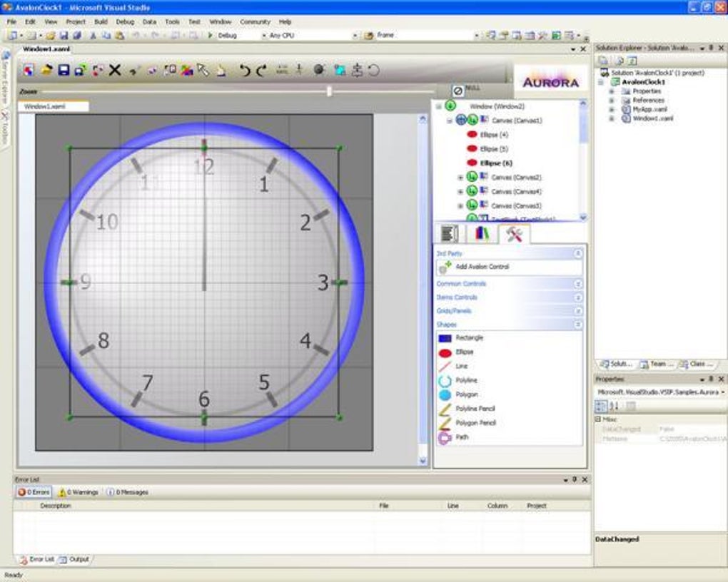Click the Undo arrow in Aurora toolbar
Screen dimensions: 728x582
point(244,70)
